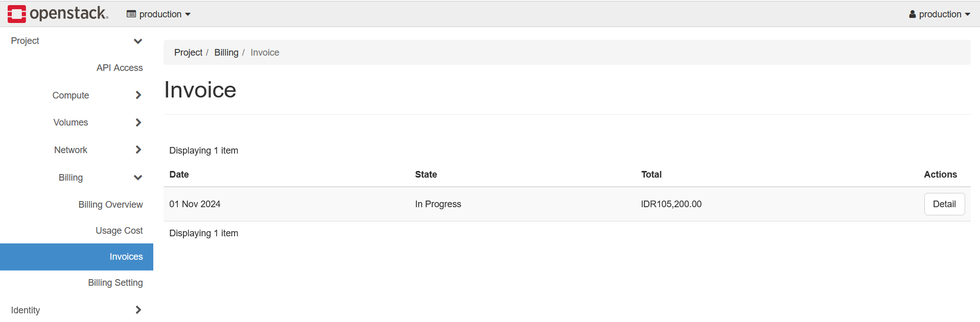Open Billing Setting page
This screenshot has width=980, height=322.
point(115,283)
